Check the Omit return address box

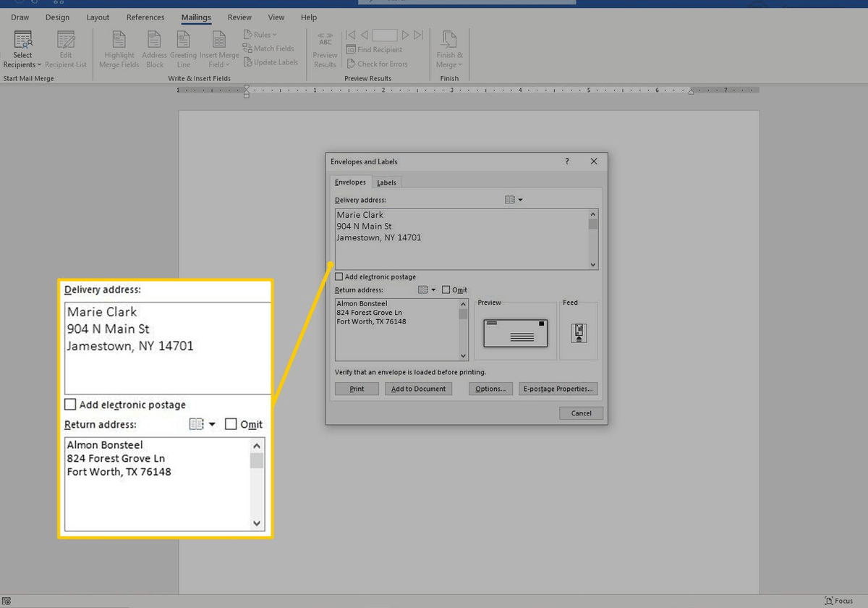pos(446,290)
